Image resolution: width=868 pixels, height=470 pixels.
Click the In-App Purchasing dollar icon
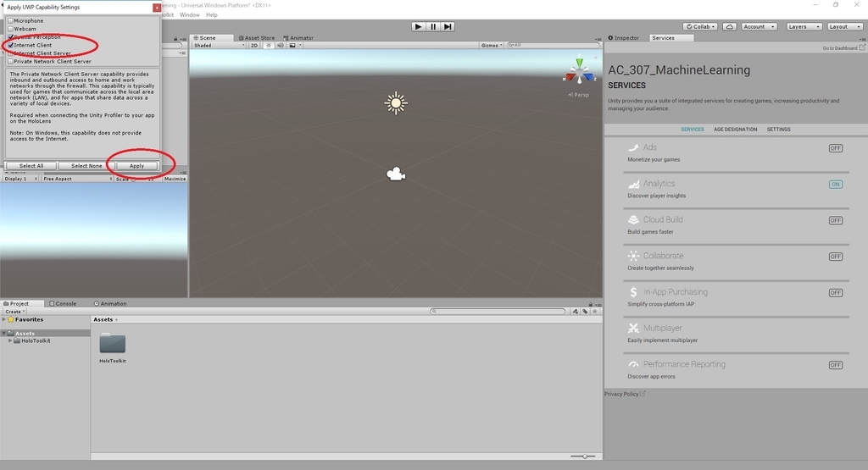[633, 292]
